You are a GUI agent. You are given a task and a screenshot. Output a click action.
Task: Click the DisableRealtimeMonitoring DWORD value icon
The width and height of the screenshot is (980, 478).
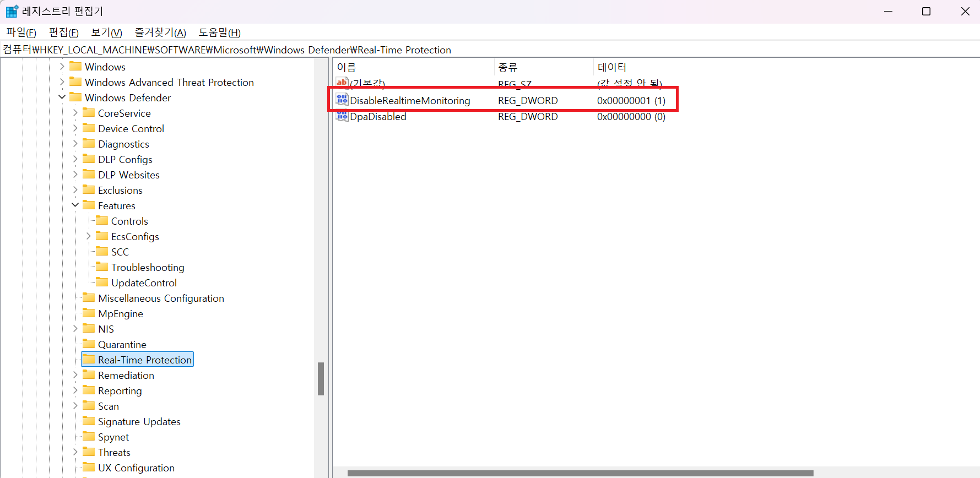pyautogui.click(x=342, y=100)
